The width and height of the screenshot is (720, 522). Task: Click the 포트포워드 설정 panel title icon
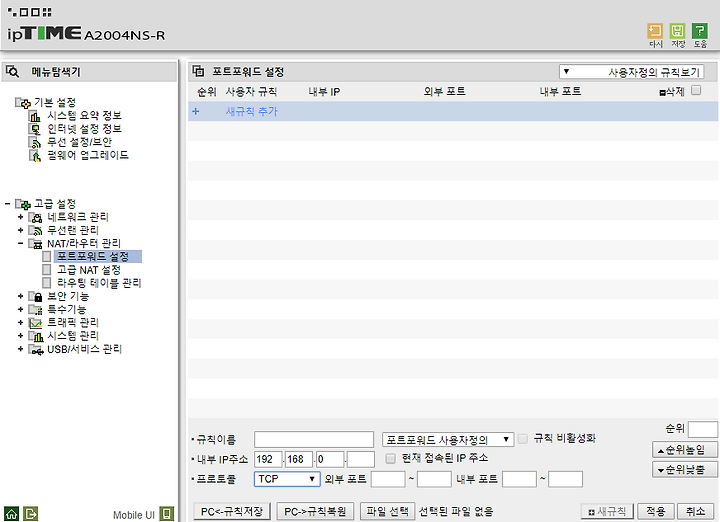tap(198, 71)
